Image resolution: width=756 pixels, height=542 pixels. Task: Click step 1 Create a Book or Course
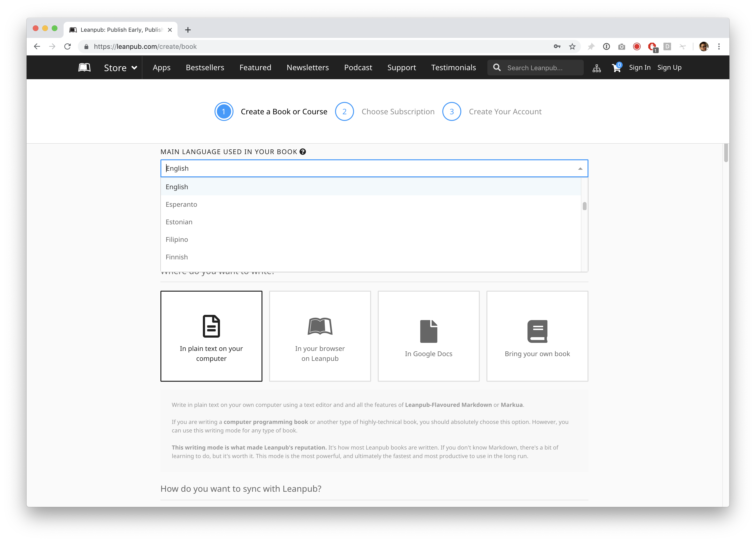[271, 112]
